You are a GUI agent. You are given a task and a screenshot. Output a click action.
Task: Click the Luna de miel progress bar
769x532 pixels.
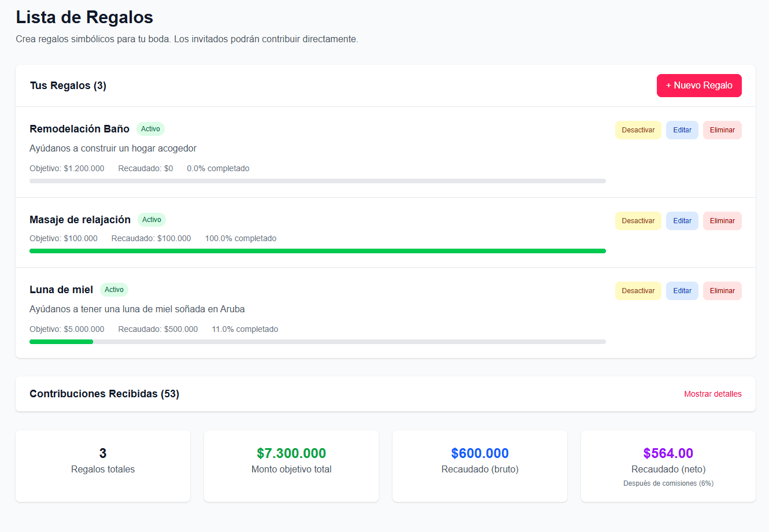click(x=317, y=342)
